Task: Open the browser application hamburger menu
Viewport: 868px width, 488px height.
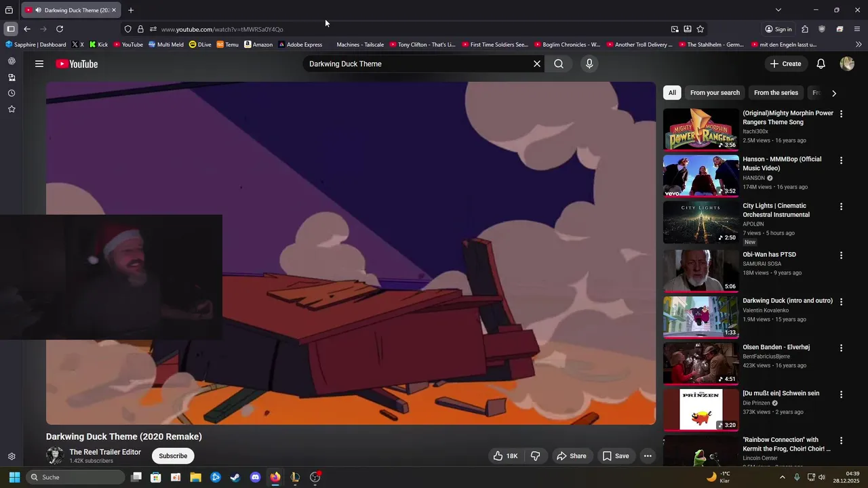Action: (857, 29)
